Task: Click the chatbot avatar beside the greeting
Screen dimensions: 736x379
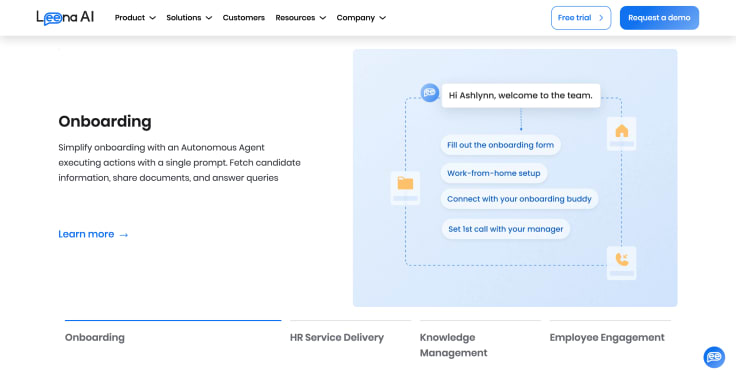Action: (x=429, y=93)
